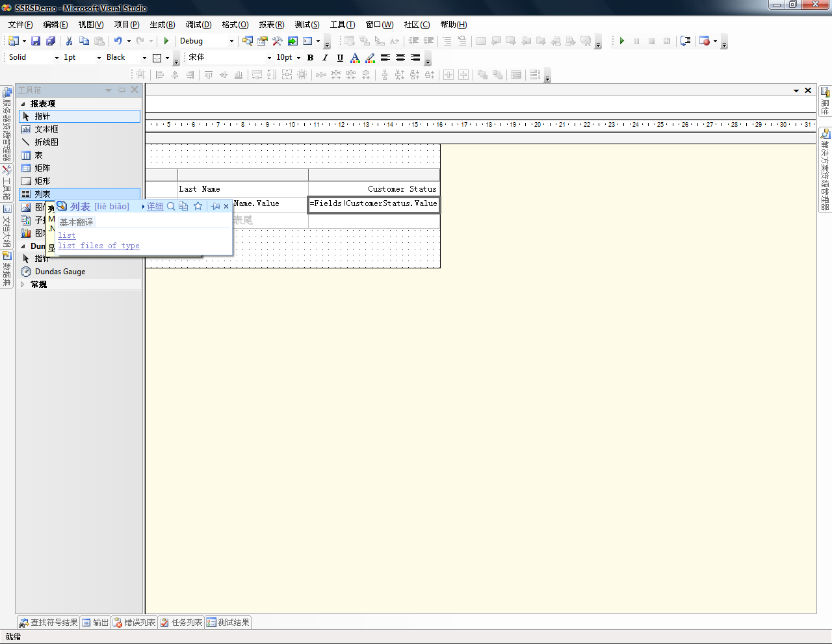This screenshot has height=644, width=832.
Task: Open the 1pt border width dropdown
Action: [99, 58]
